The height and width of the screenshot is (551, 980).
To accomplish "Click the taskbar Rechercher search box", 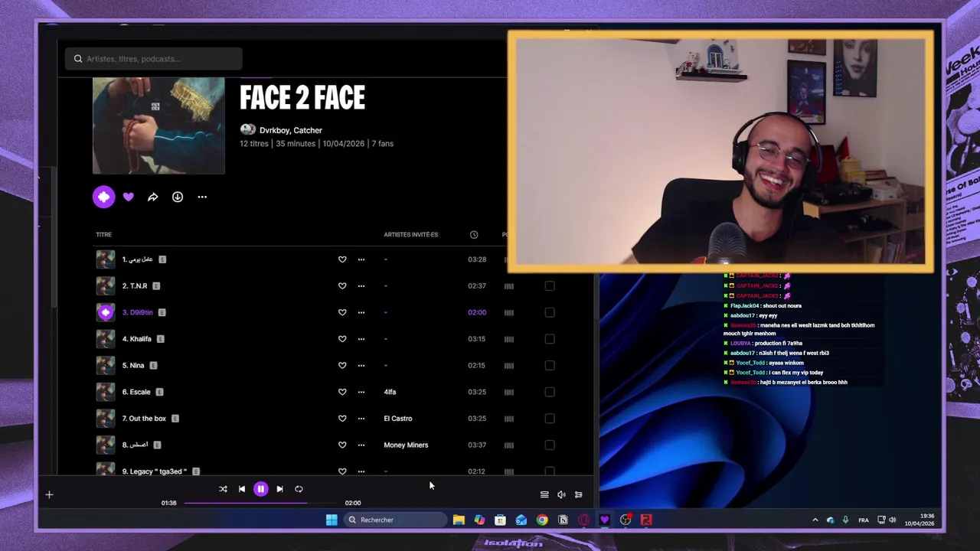I will (395, 520).
